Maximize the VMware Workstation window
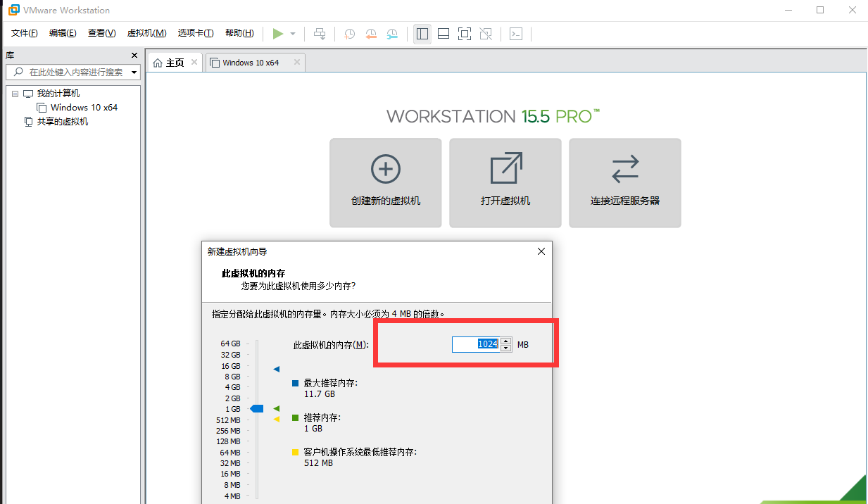This screenshot has width=868, height=504. pos(820,10)
